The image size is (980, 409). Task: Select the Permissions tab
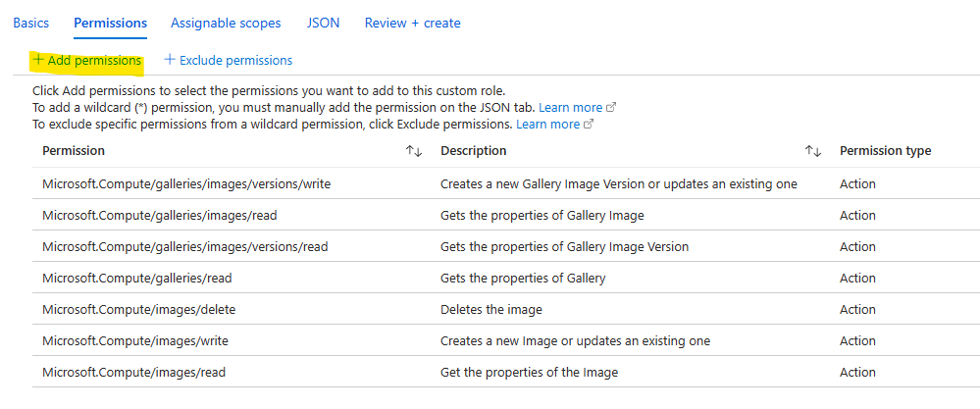tap(111, 24)
